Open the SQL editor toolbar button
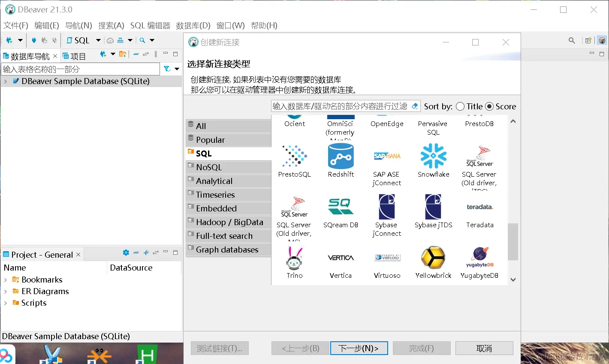The height and width of the screenshot is (364, 609). pos(78,40)
